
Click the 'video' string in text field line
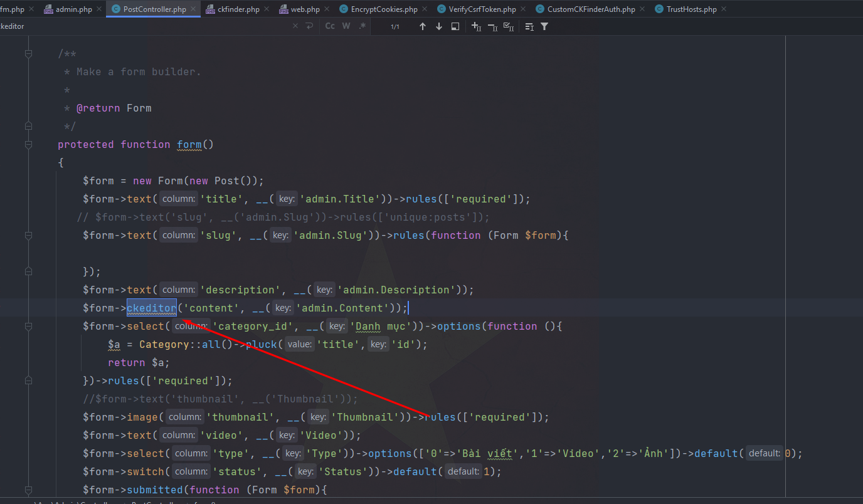click(x=221, y=435)
